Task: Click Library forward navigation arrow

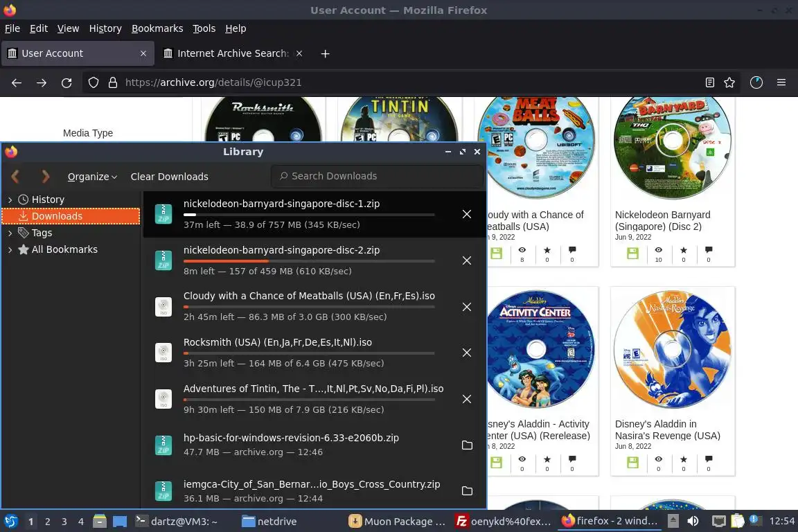Action: (45, 177)
